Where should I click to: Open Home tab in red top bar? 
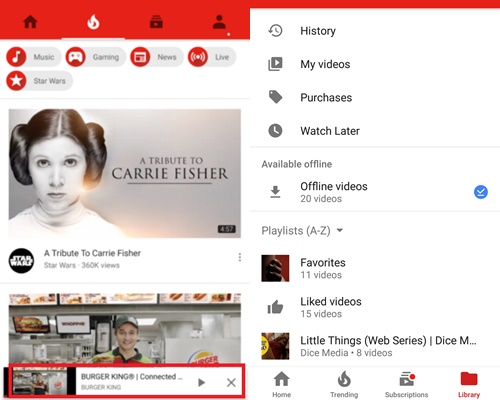[30, 22]
